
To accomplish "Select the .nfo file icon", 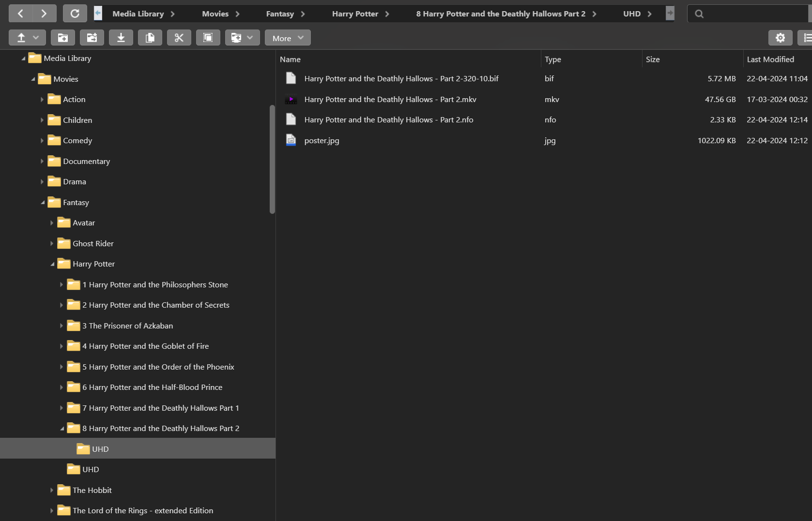I will [291, 119].
